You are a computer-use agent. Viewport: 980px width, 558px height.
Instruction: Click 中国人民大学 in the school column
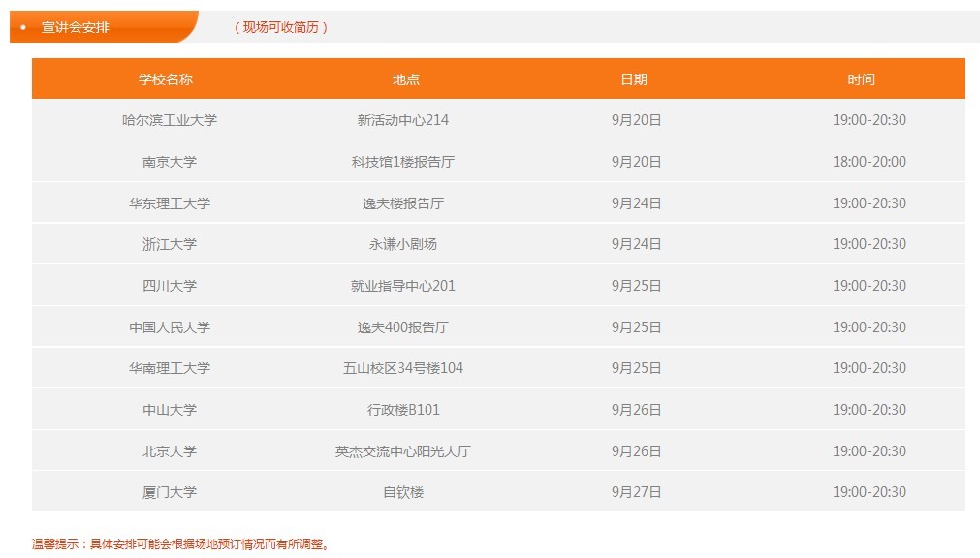pyautogui.click(x=170, y=327)
